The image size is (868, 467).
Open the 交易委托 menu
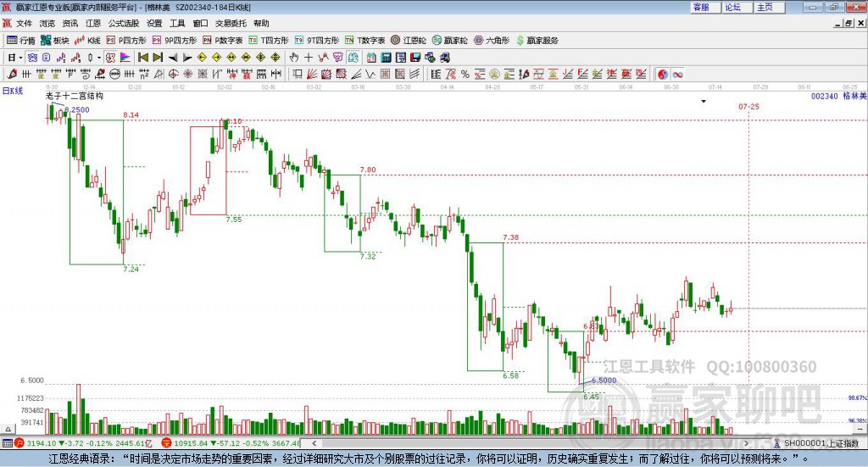[x=231, y=23]
